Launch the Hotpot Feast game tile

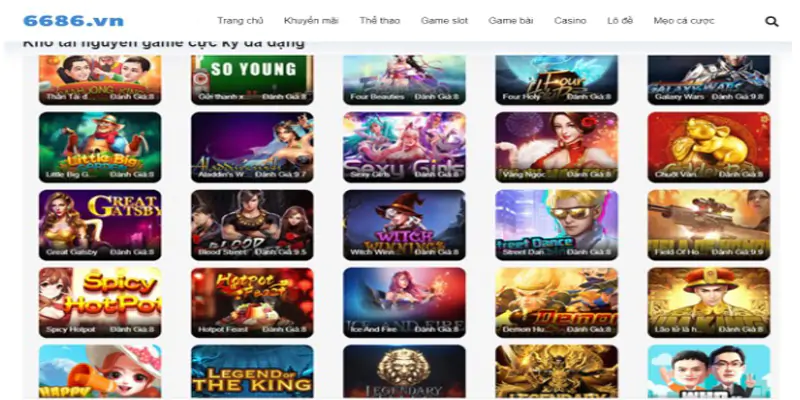tap(252, 302)
